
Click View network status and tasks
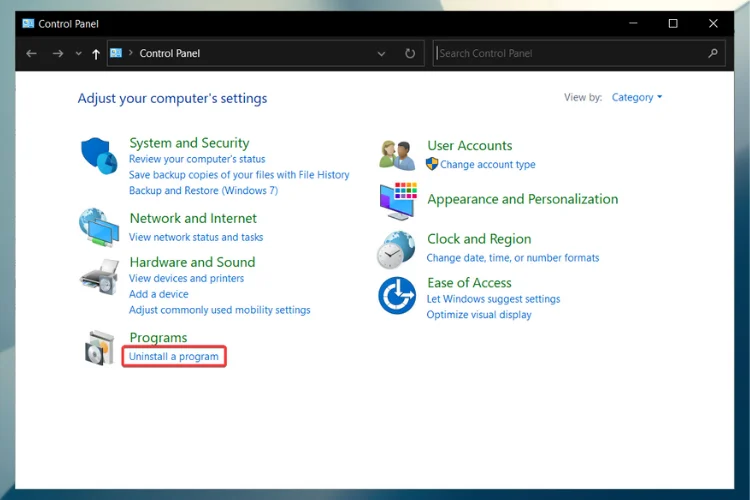click(x=196, y=238)
